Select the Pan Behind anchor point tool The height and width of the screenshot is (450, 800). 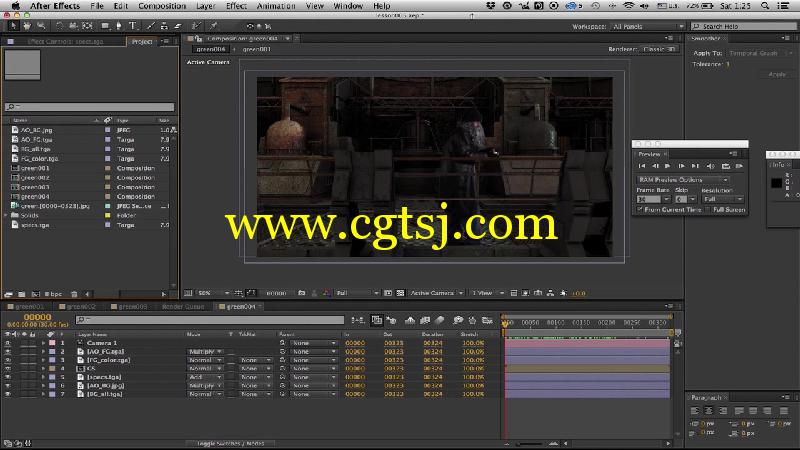click(87, 26)
